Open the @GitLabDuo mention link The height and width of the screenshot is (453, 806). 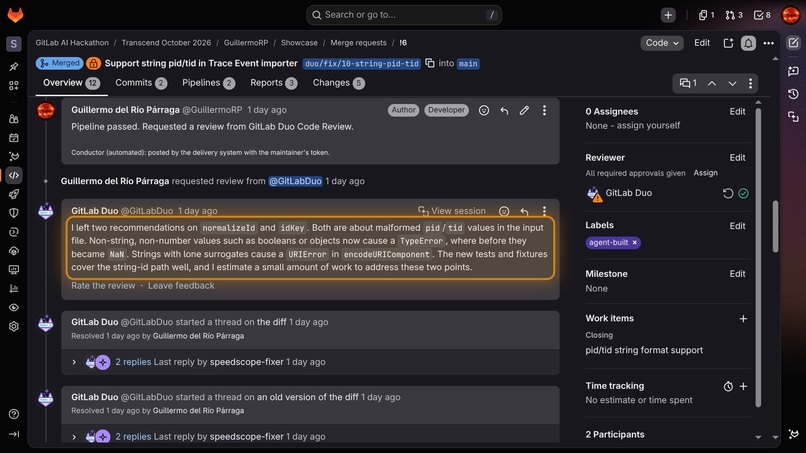(x=295, y=181)
